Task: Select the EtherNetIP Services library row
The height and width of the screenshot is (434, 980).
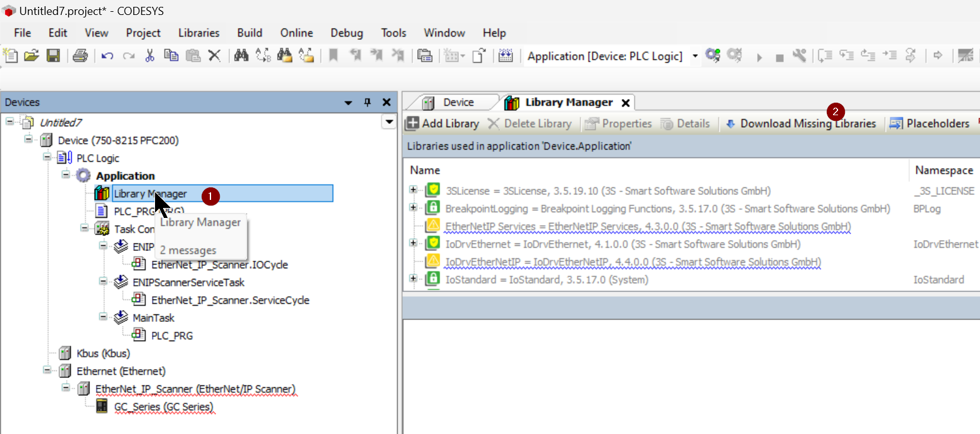Action: click(x=648, y=226)
